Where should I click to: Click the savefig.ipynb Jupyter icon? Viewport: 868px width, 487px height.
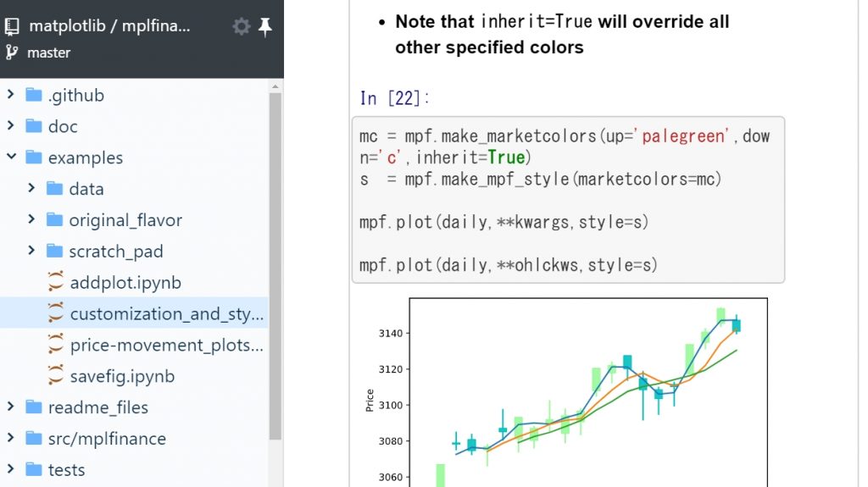(56, 376)
